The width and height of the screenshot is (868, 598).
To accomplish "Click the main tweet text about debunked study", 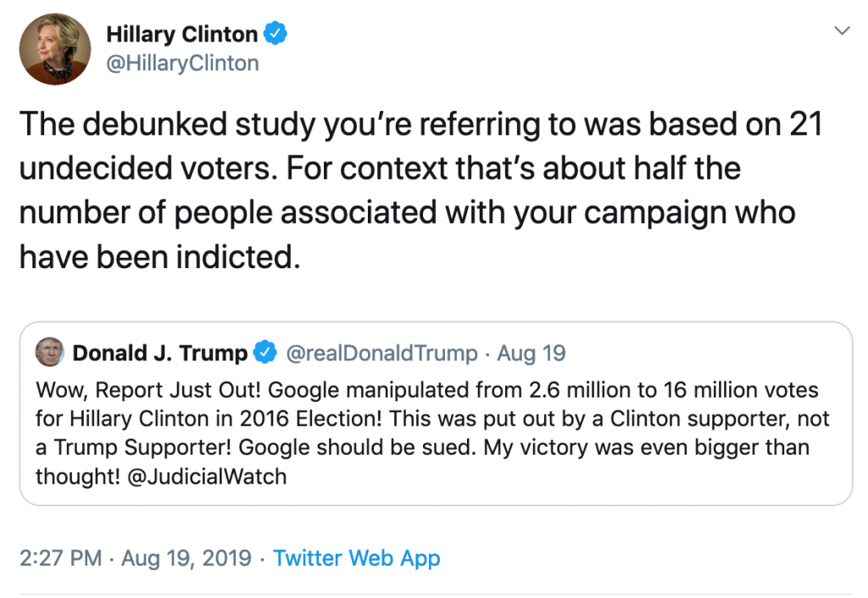I will pos(420,191).
